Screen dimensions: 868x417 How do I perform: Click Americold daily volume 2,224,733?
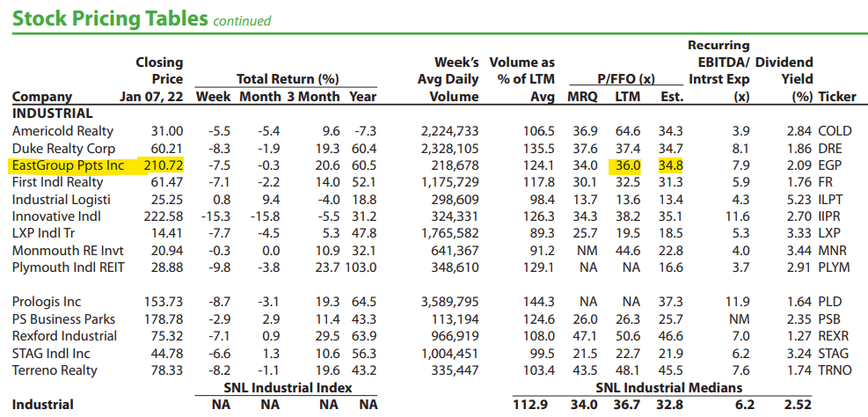pyautogui.click(x=449, y=131)
